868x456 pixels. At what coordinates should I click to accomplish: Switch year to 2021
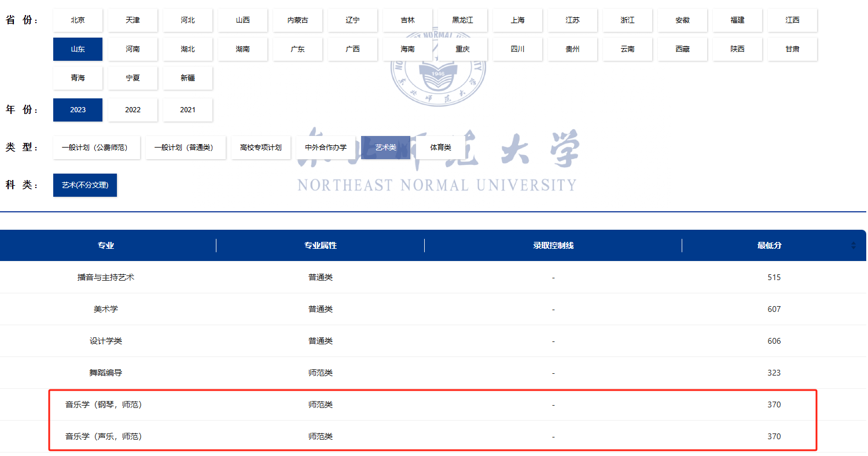[187, 110]
